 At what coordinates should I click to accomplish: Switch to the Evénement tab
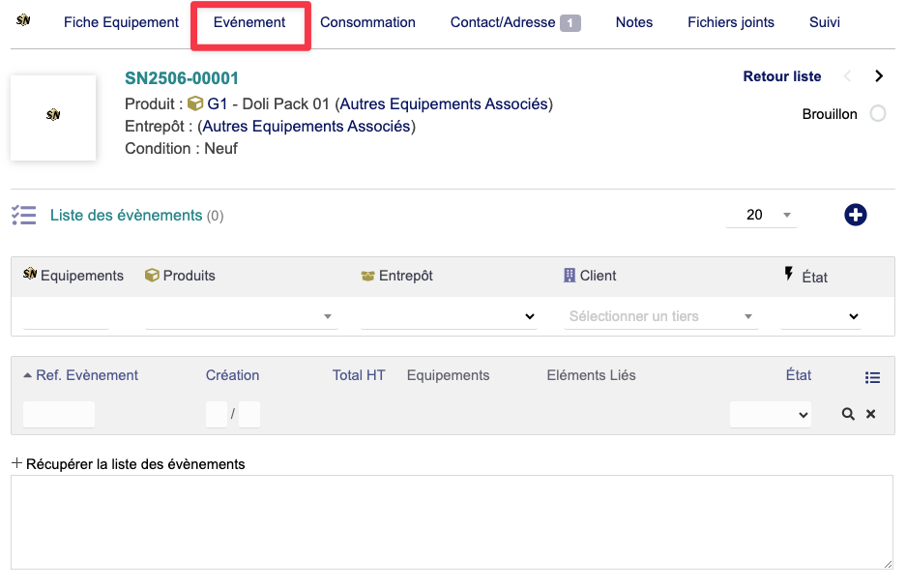pyautogui.click(x=249, y=22)
